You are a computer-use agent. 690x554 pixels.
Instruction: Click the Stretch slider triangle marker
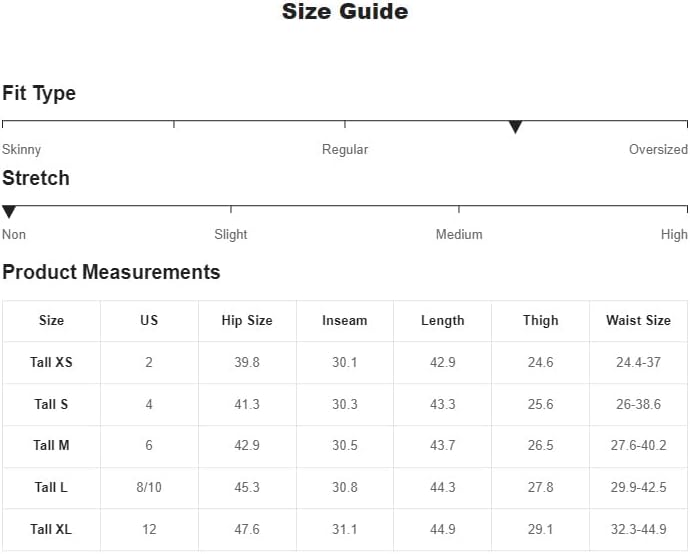[x=9, y=212]
